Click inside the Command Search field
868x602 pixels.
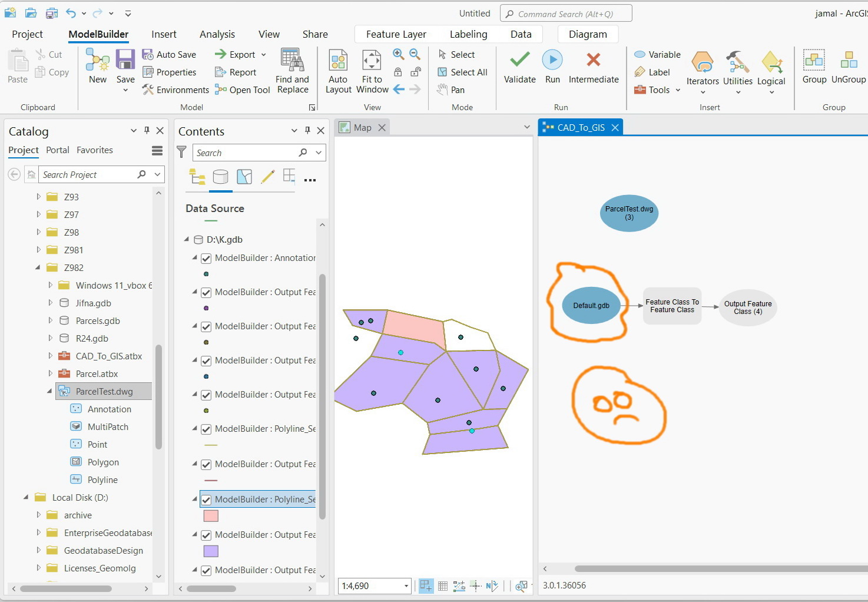click(565, 13)
